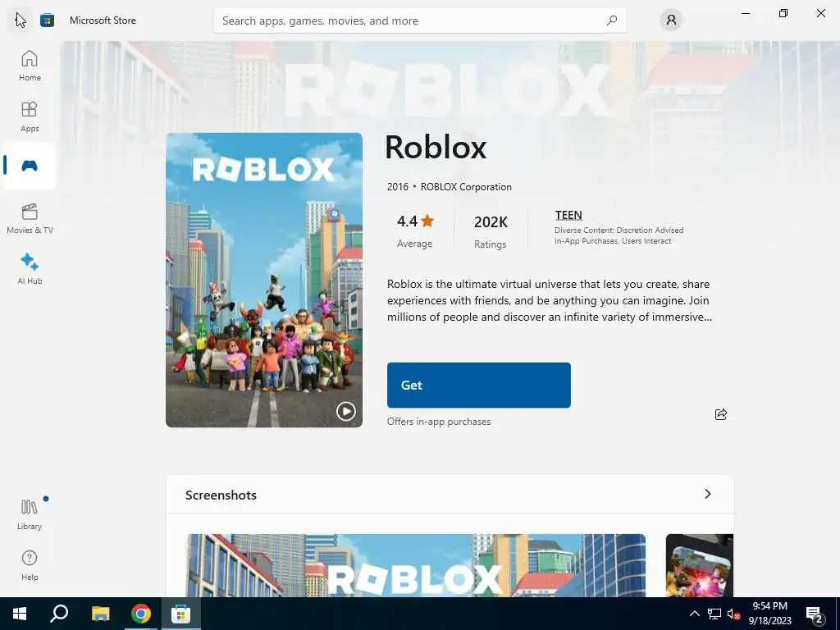Click the Roblox title heading
The width and height of the screenshot is (840, 630).
tap(436, 147)
